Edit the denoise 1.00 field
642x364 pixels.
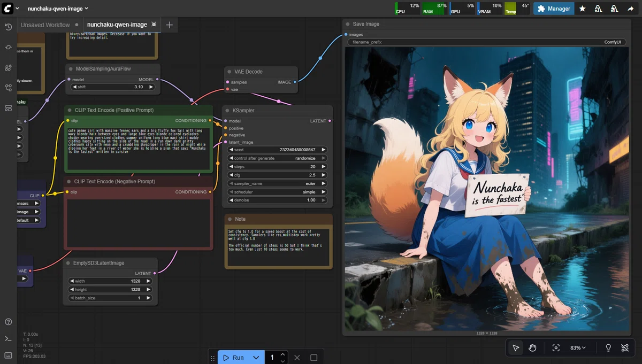277,200
